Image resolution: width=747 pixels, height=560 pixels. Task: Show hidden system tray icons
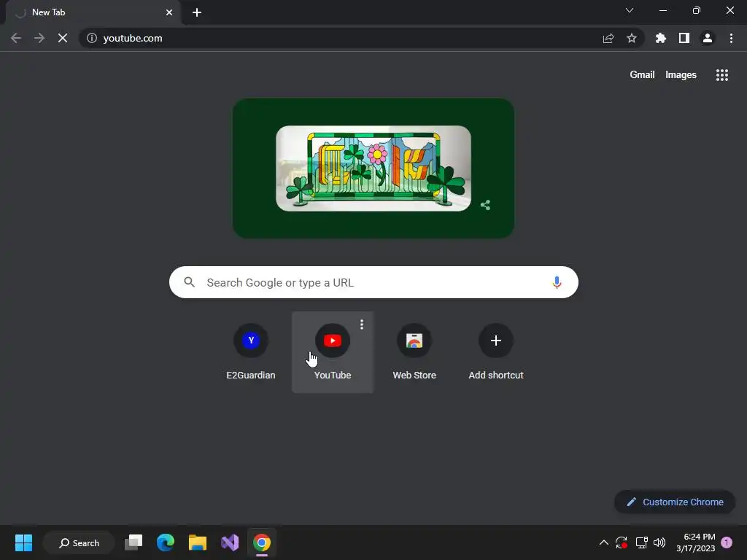[x=603, y=542]
